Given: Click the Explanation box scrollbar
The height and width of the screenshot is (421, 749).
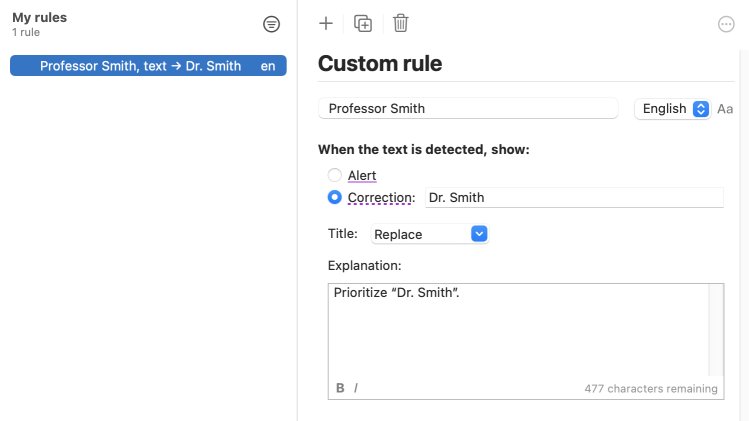Looking at the screenshot, I should [x=715, y=330].
